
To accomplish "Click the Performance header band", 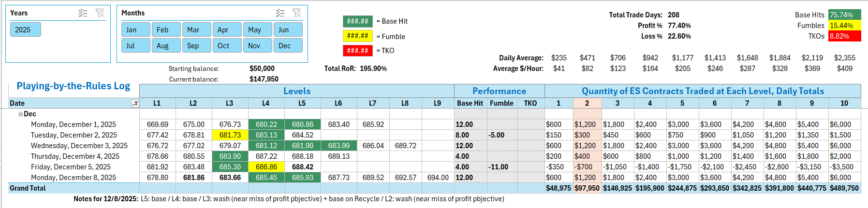I will tap(499, 91).
